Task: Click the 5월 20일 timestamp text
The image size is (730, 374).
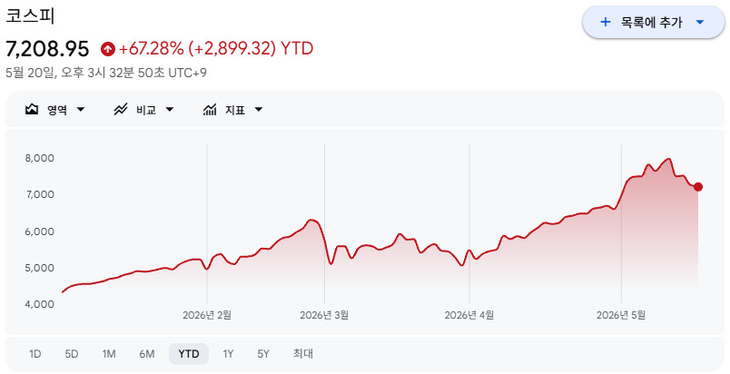Action: click(x=106, y=73)
